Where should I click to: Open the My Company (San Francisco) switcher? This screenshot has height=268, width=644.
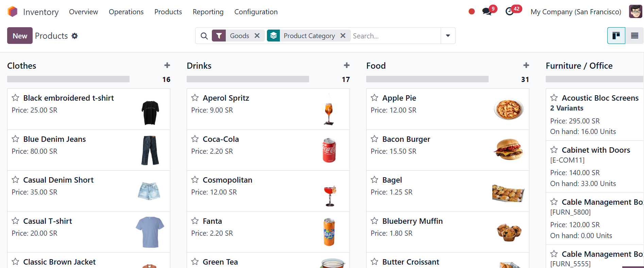576,12
